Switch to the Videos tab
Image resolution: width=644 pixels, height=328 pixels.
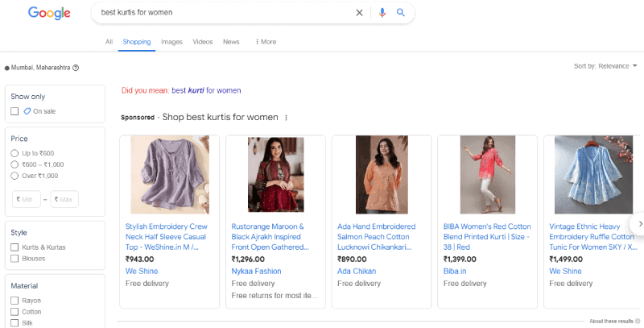point(203,42)
